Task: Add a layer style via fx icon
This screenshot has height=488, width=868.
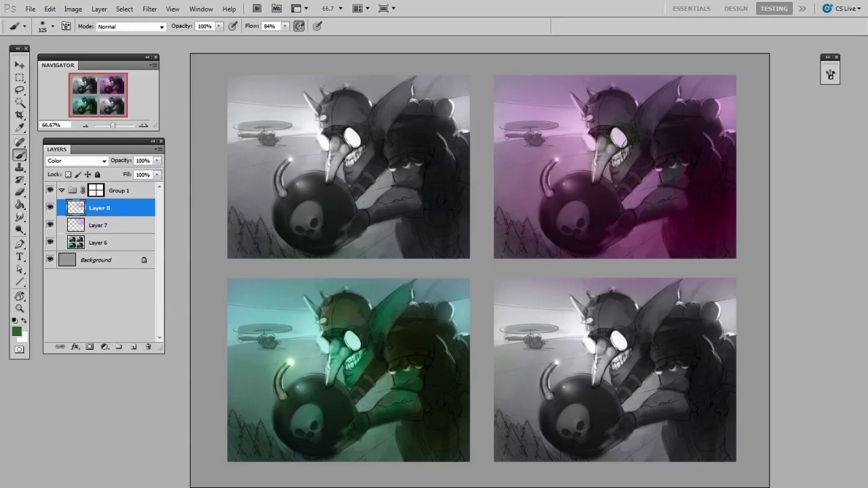Action: 75,346
